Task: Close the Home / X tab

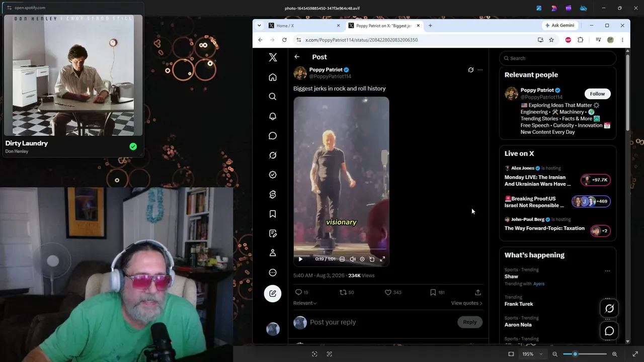Action: [338, 26]
